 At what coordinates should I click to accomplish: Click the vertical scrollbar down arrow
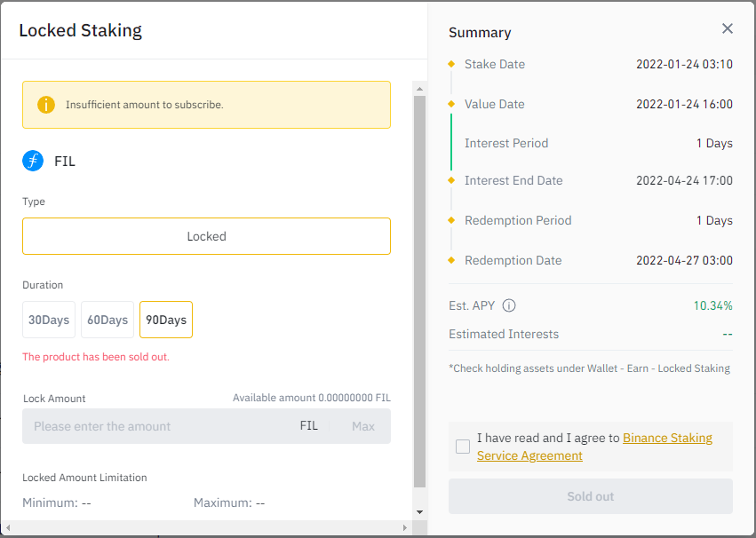(x=419, y=512)
